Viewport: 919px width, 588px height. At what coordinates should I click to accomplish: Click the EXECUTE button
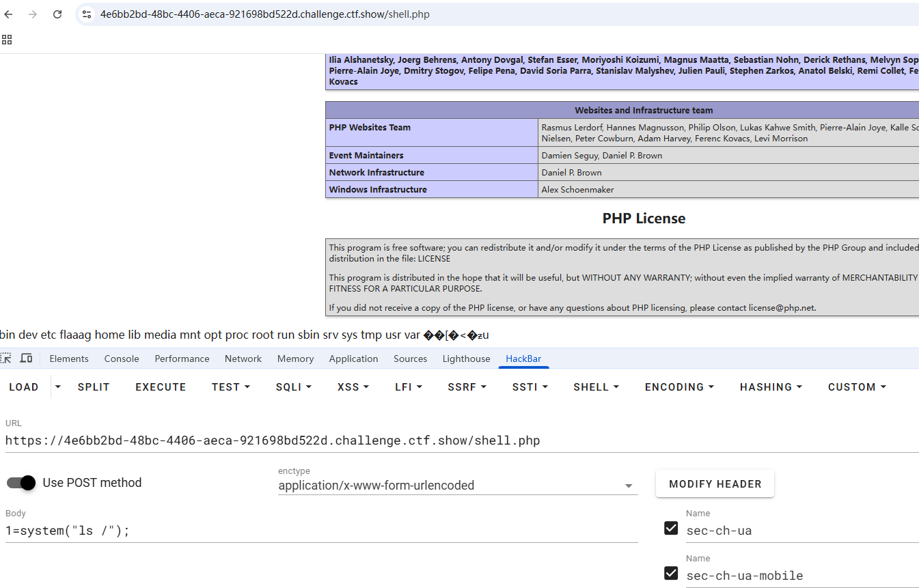click(161, 387)
